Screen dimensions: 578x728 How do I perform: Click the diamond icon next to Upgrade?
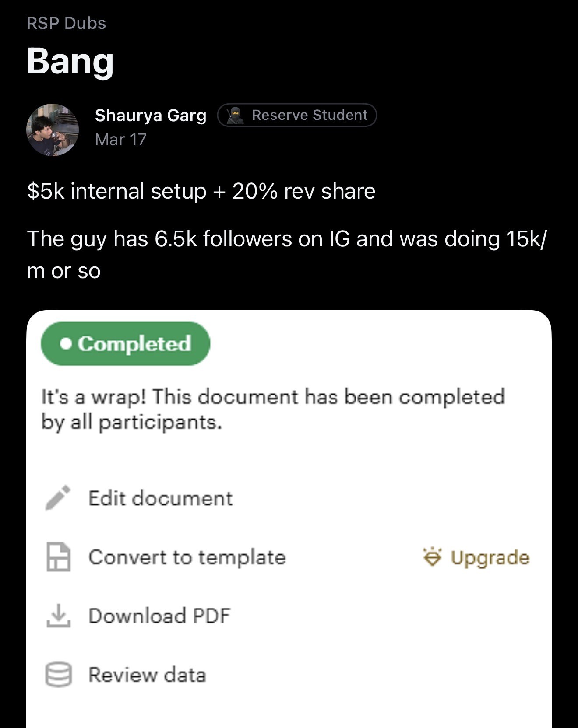click(432, 557)
